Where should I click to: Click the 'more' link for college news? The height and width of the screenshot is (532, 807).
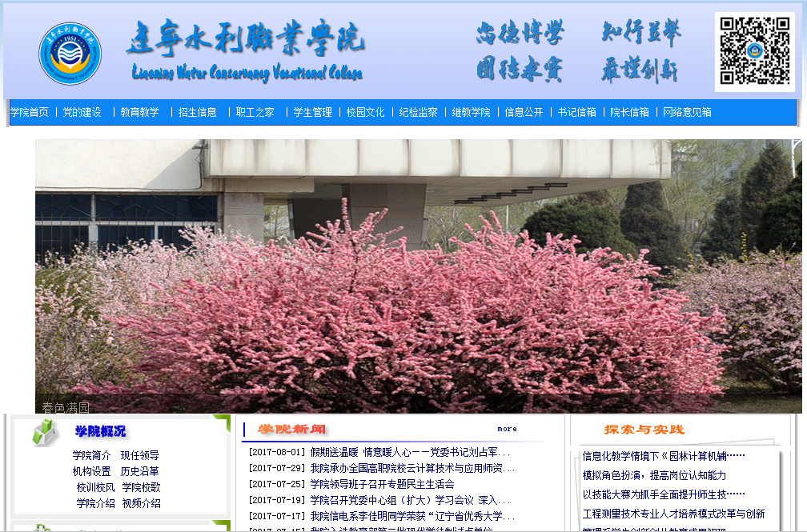(x=507, y=429)
